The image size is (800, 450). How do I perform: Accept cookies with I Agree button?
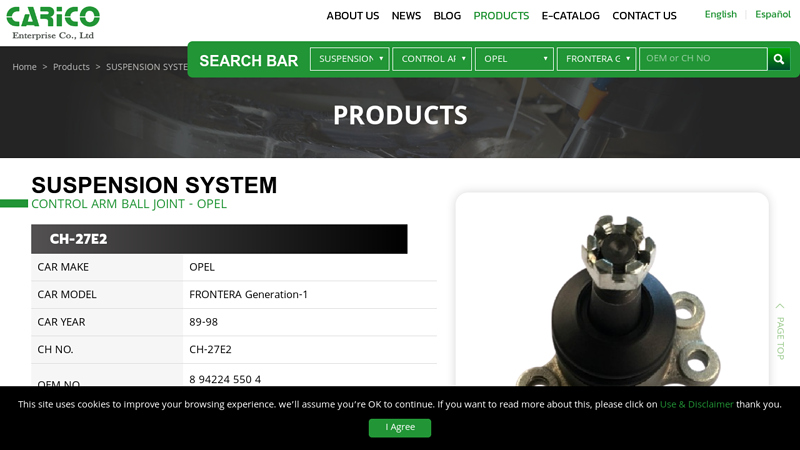(400, 428)
